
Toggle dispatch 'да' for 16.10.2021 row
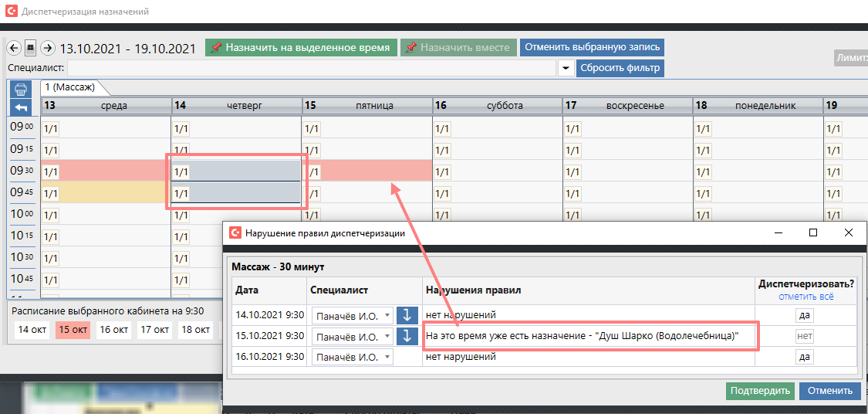(805, 357)
